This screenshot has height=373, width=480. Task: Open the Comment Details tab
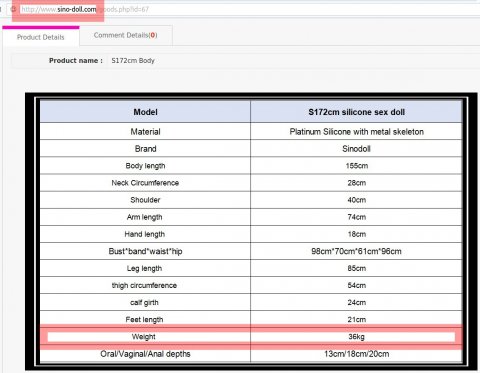[x=126, y=35]
